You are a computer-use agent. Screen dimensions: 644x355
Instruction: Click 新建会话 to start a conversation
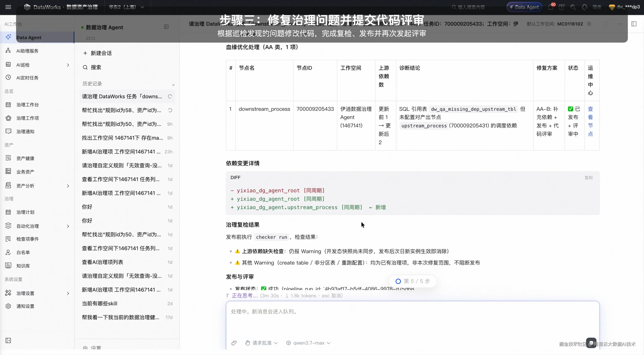coord(98,53)
